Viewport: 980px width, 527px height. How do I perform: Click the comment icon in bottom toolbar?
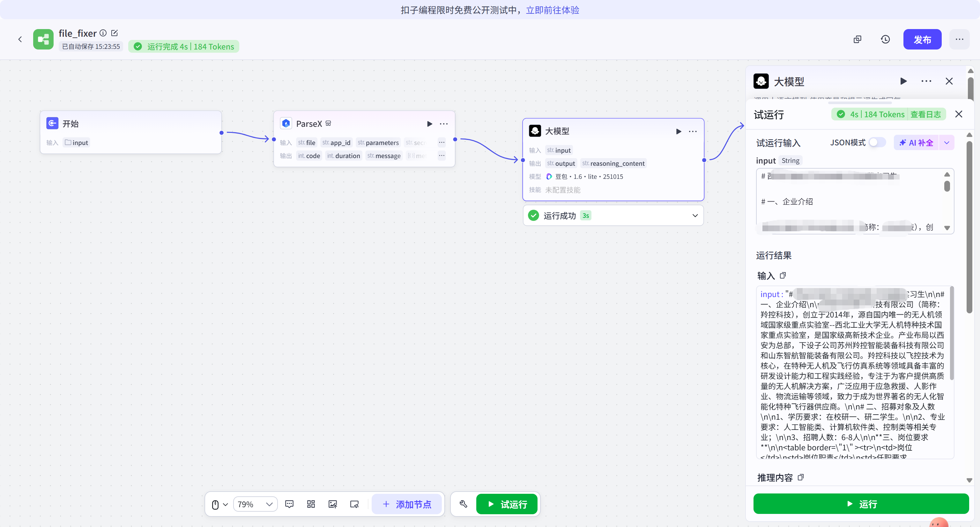(289, 504)
